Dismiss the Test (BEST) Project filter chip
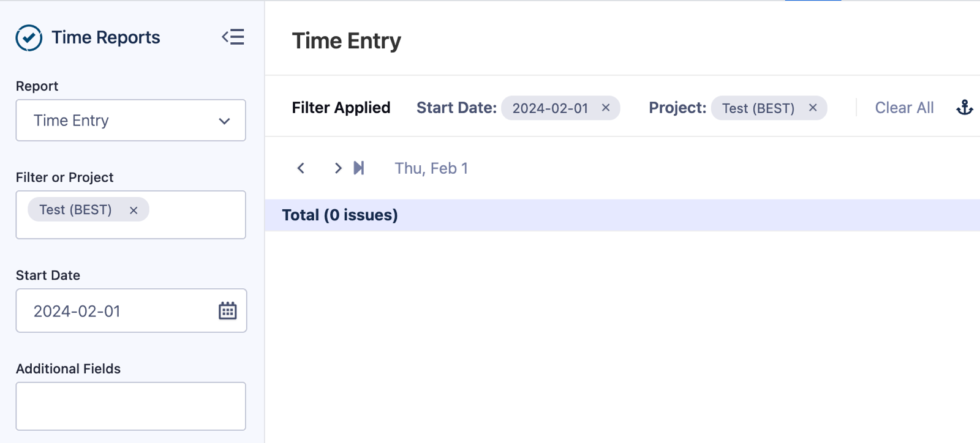 tap(813, 108)
